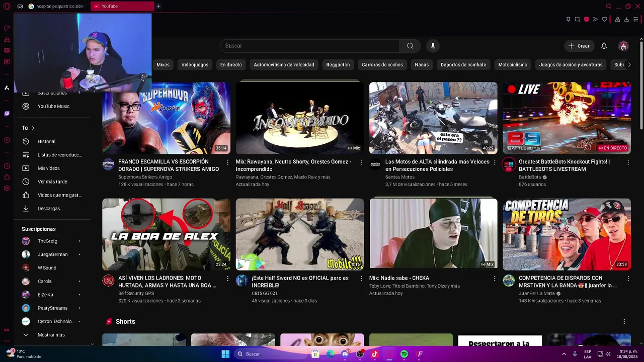The image size is (644, 362).
Task: Open the Opera GX main menu logo
Action: pos(7,7)
